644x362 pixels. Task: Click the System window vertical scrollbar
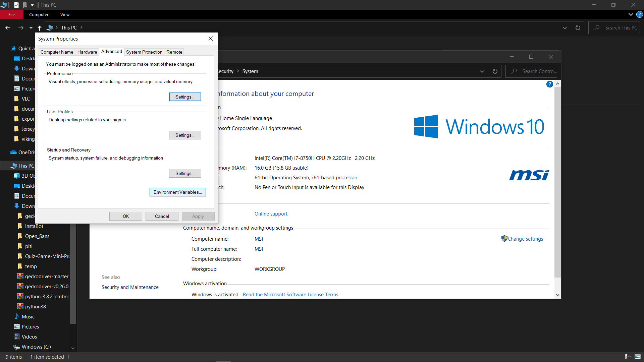(x=557, y=181)
